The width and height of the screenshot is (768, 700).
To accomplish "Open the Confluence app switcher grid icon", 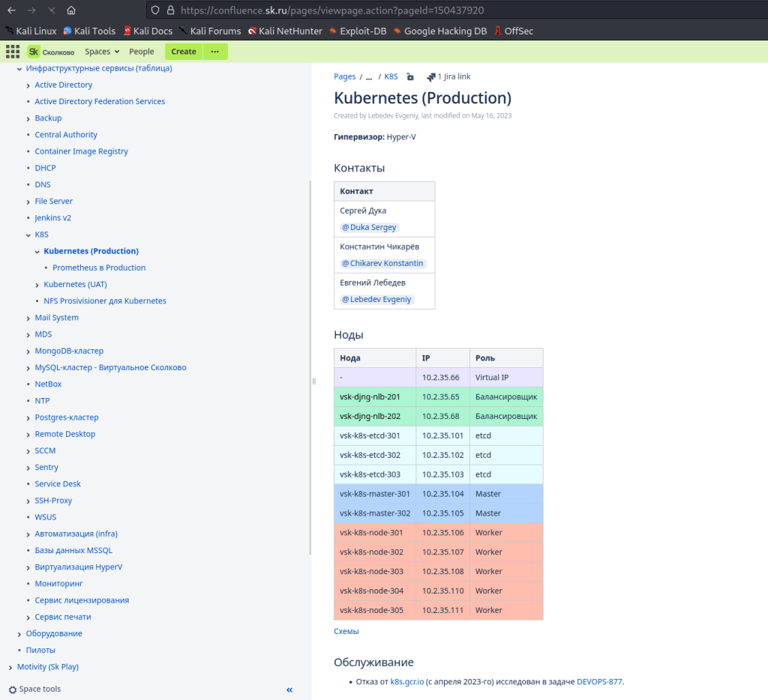I will tap(13, 52).
